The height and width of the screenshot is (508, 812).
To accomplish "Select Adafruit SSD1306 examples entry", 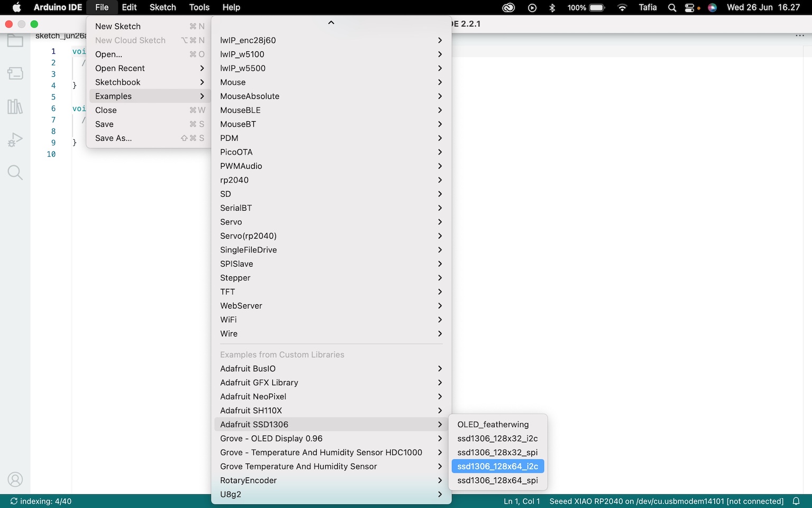I will (331, 424).
